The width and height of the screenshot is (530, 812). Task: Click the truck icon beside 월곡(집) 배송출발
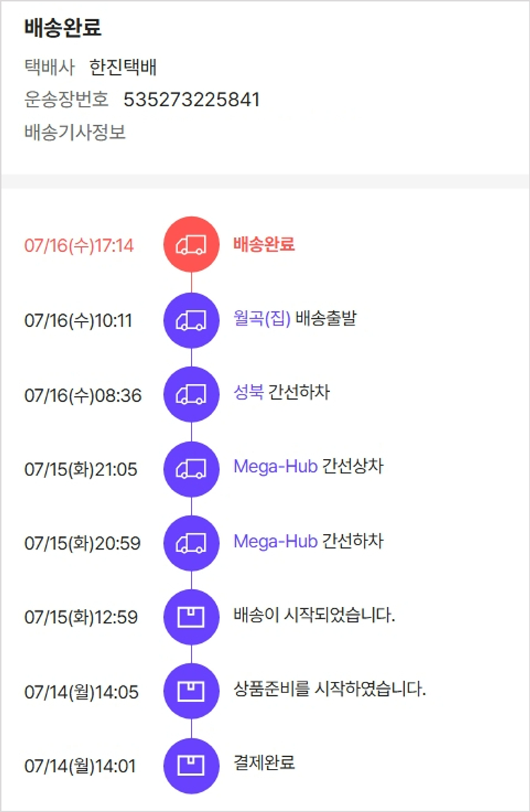click(192, 320)
